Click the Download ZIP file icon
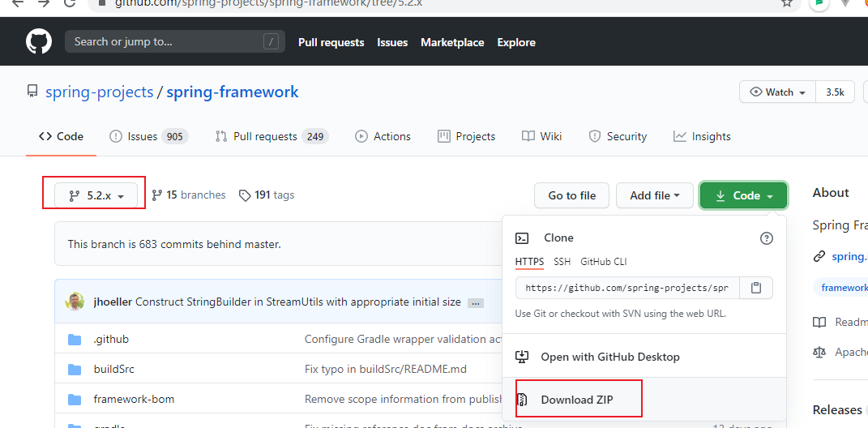The image size is (868, 428). coord(522,400)
